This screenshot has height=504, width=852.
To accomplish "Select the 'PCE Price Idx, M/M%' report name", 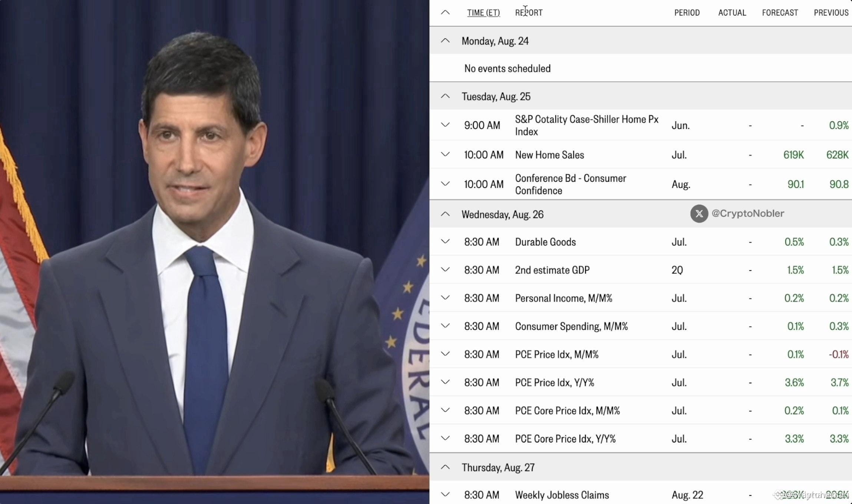I will point(557,355).
